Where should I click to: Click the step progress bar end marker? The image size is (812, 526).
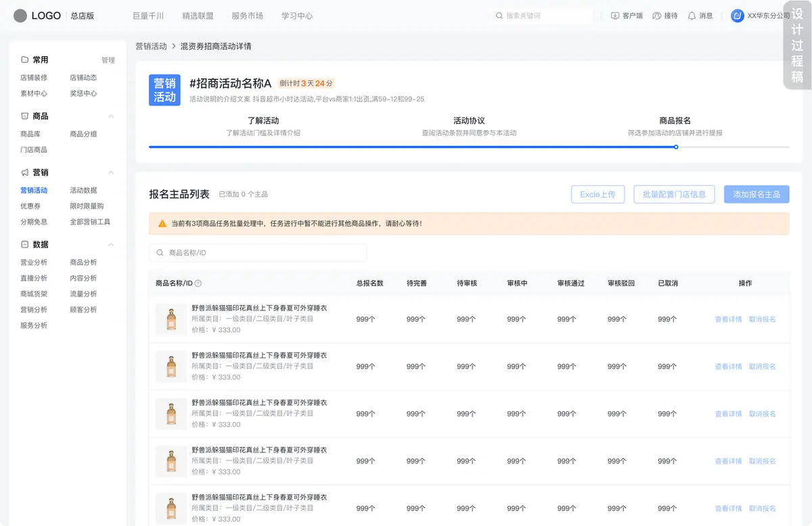pyautogui.click(x=676, y=147)
